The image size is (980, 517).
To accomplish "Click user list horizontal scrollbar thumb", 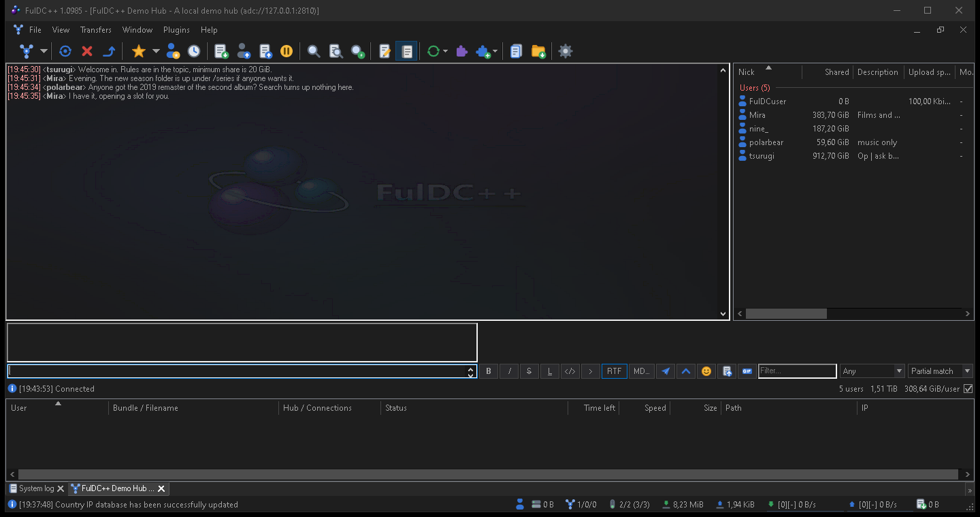I will 786,314.
